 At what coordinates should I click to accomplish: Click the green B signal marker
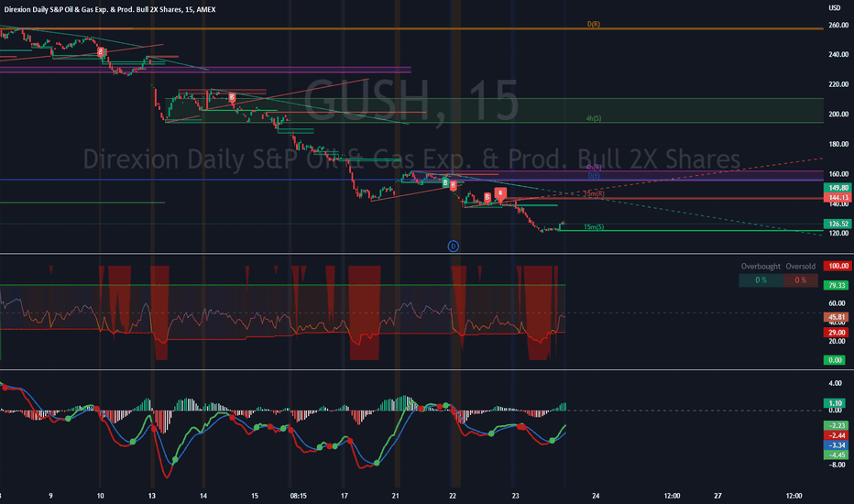pos(445,183)
